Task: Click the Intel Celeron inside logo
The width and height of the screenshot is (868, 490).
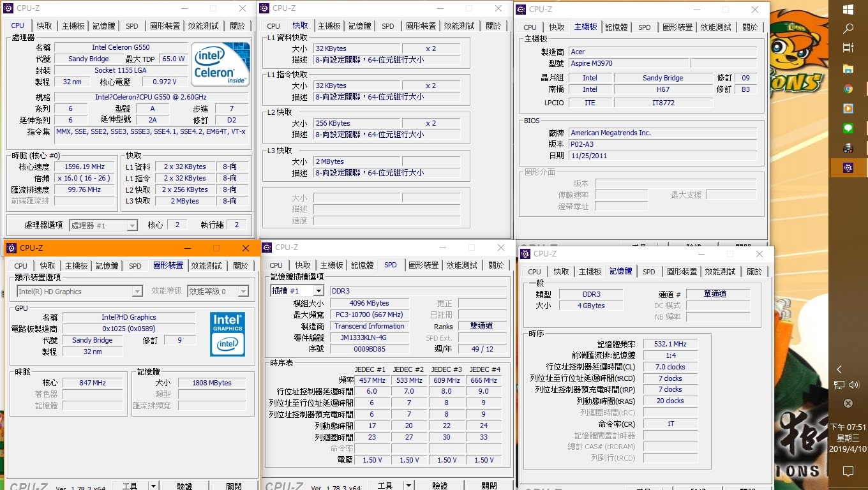Action: (221, 64)
